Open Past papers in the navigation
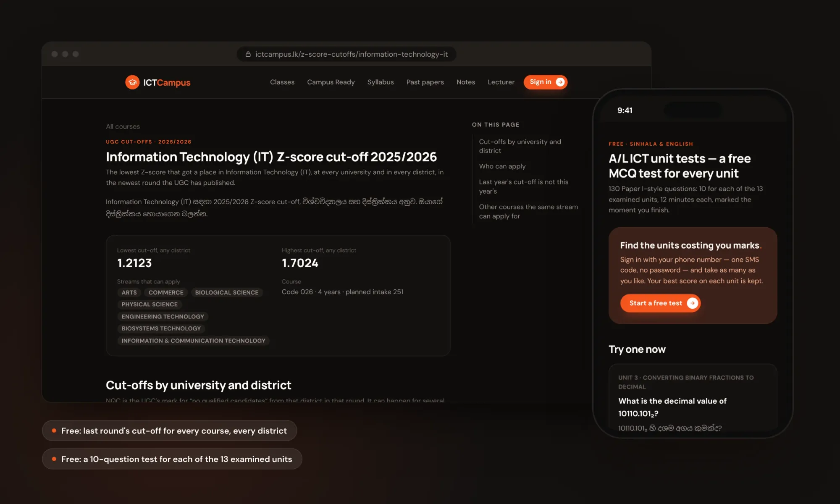840x504 pixels. click(x=425, y=82)
